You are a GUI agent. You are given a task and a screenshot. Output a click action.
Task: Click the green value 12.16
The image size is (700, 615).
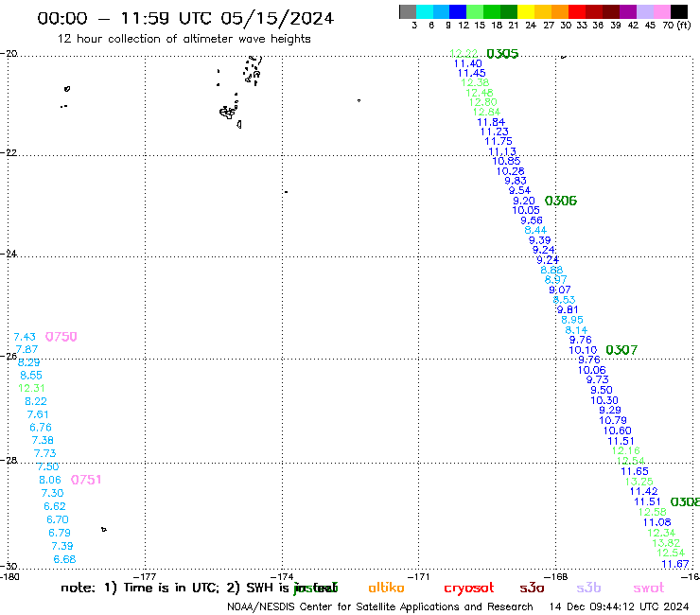(626, 450)
